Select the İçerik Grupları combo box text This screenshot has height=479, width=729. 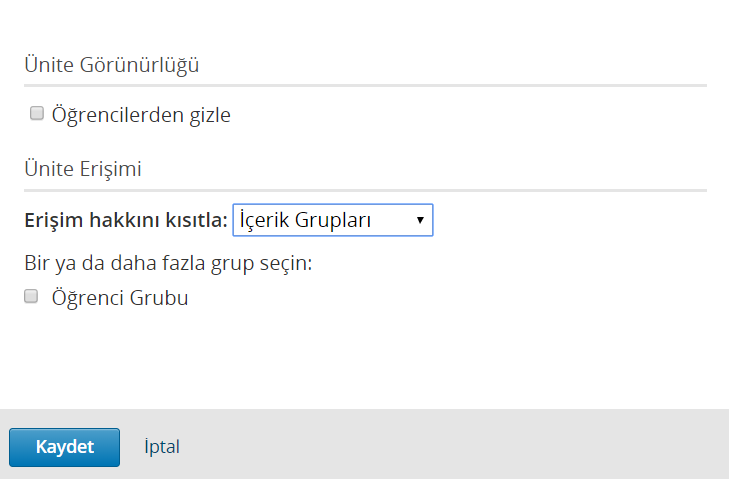tap(305, 220)
